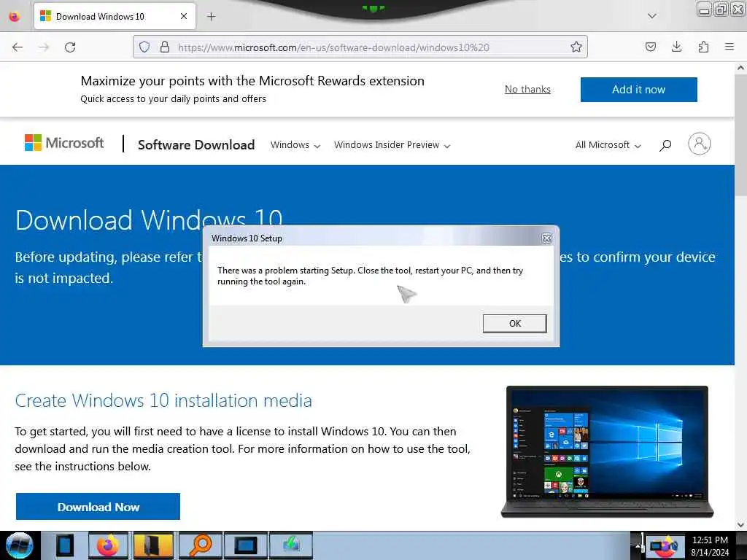The width and height of the screenshot is (747, 560).
Task: Bookmark this page with the star
Action: tap(576, 47)
